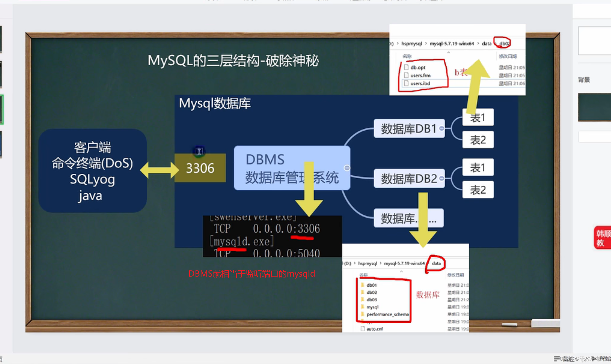Open the notes icon in status bar
The height and width of the screenshot is (364, 611).
[x=556, y=359]
